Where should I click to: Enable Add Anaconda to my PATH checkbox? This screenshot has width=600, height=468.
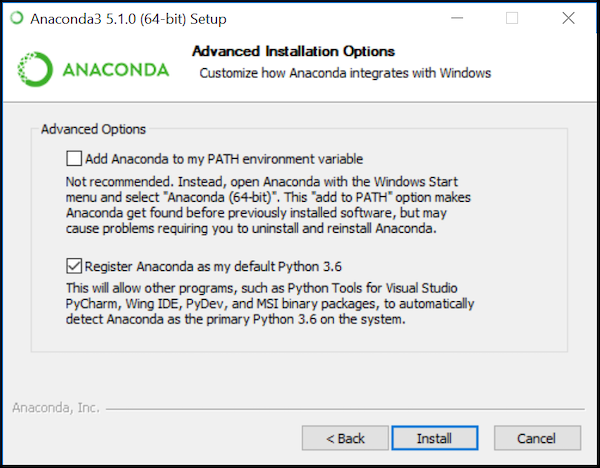click(74, 158)
